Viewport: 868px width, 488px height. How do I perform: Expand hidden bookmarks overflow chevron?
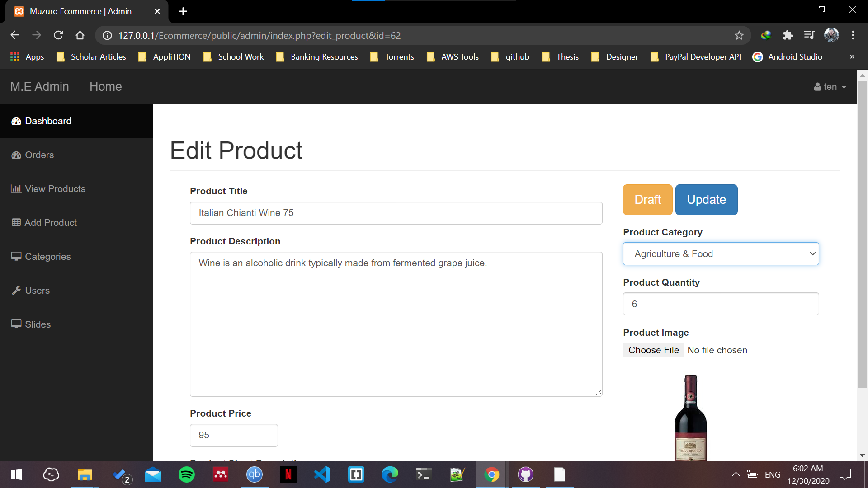pyautogui.click(x=852, y=57)
